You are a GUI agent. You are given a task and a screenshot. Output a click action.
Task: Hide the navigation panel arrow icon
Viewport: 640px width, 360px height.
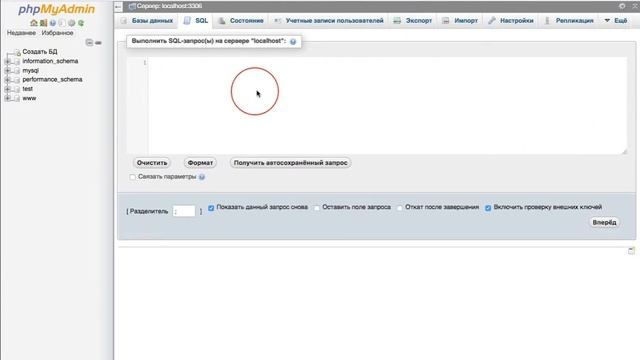coord(118,6)
